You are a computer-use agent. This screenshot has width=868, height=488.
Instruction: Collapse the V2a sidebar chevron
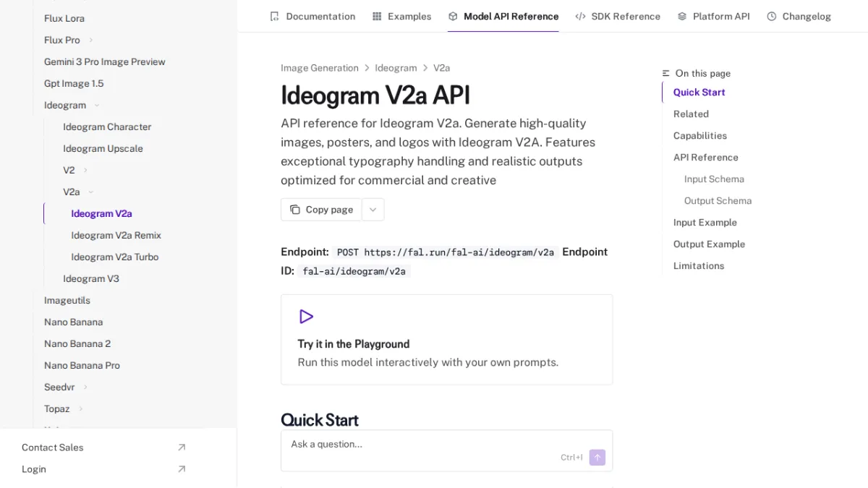91,192
